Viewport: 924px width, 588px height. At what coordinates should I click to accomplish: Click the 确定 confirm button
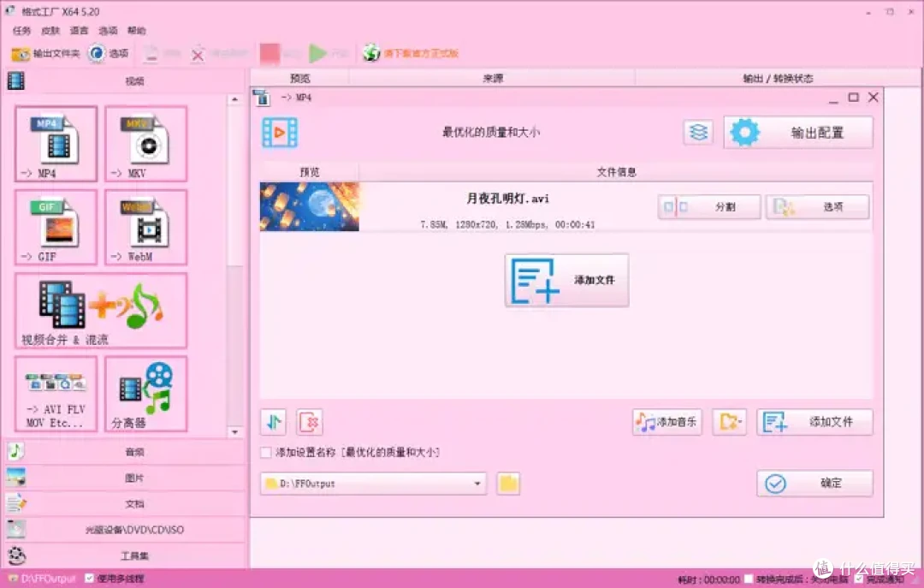tap(815, 484)
